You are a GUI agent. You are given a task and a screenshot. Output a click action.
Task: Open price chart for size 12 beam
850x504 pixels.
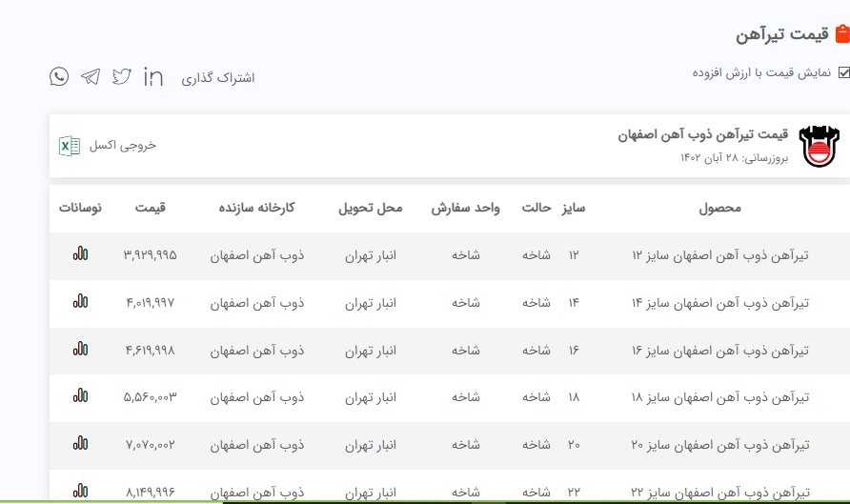click(80, 254)
